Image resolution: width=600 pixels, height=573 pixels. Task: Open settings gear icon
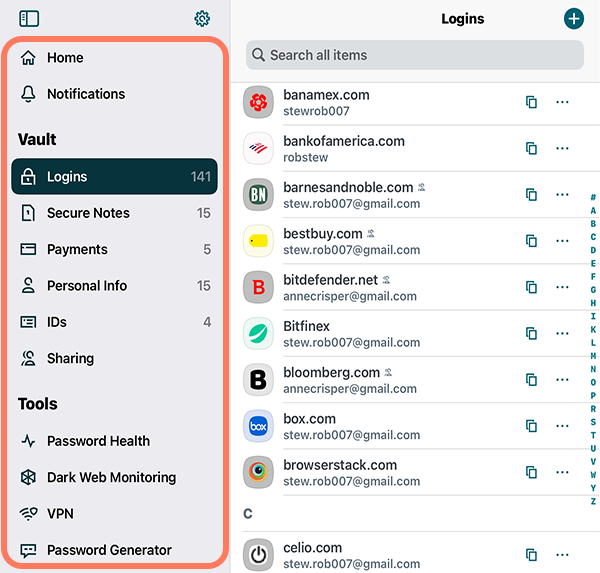[202, 18]
